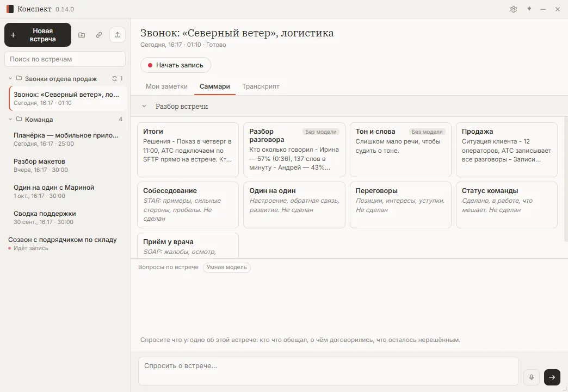This screenshot has width=568, height=392.
Task: Click the meeting title Звонок: «Северный ветер», логистика
Action: coord(237,33)
